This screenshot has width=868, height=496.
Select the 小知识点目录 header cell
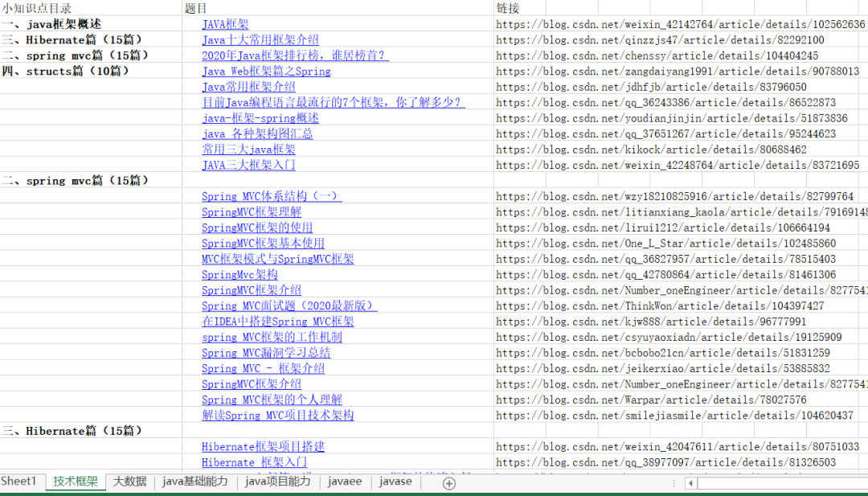click(x=91, y=8)
